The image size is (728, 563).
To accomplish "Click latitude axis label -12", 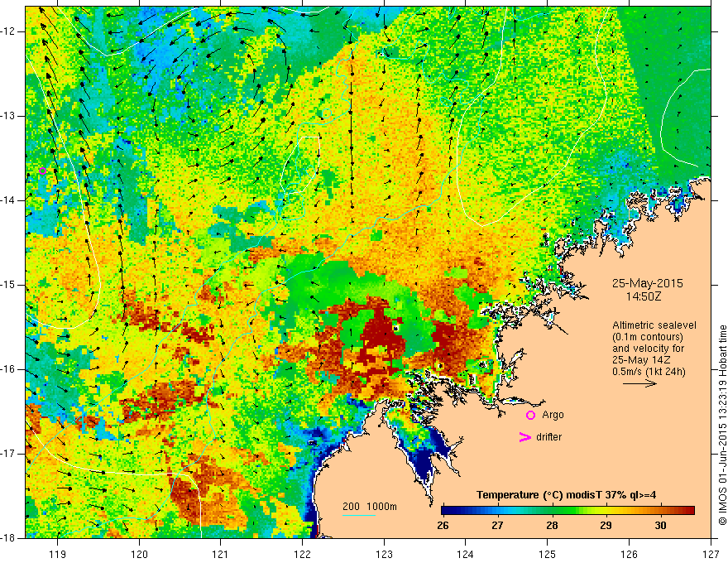I will click(x=8, y=31).
